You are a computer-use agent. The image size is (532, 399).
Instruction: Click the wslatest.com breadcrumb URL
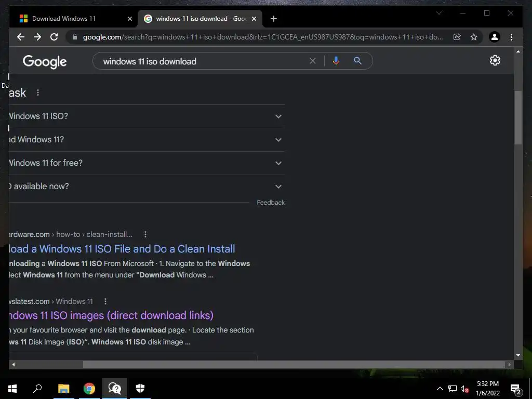point(51,301)
